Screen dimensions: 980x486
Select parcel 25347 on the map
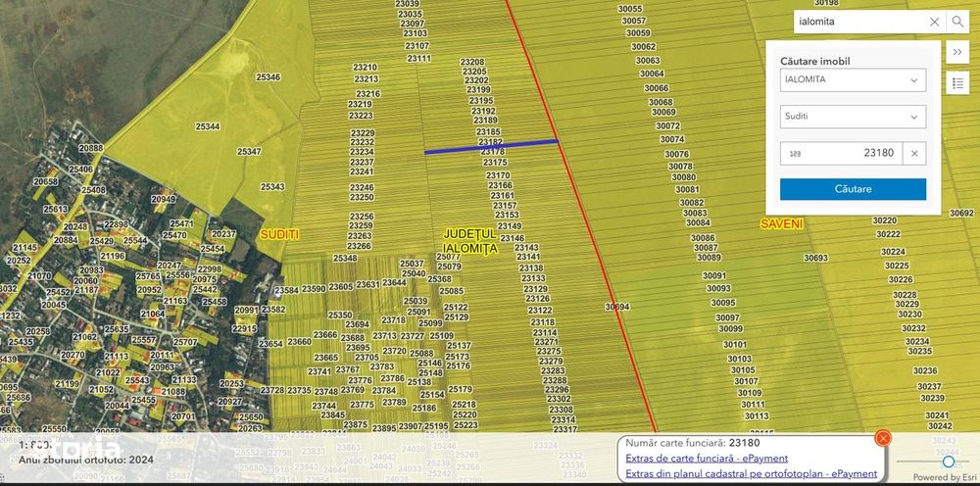coord(249,152)
